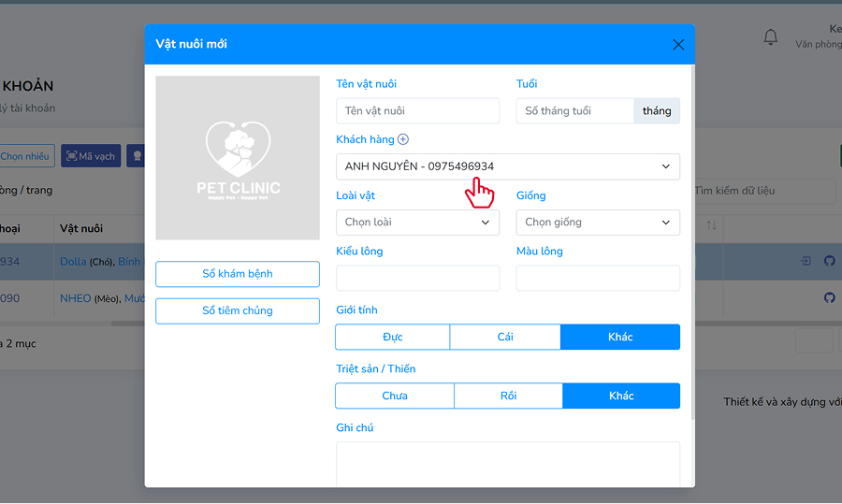Click the login arrow icon in Dolla row
The image size is (842, 504).
coord(806,261)
